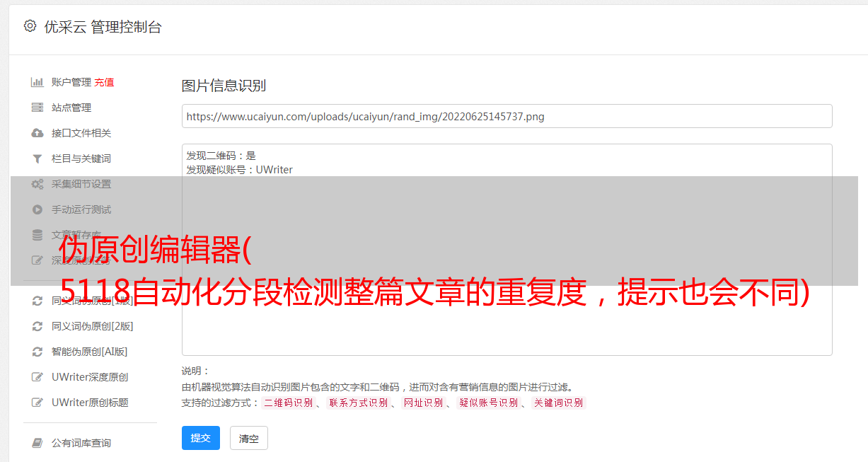The height and width of the screenshot is (462, 868).
Task: Select 栏目与关键词 in the sidebar
Action: pyautogui.click(x=81, y=158)
